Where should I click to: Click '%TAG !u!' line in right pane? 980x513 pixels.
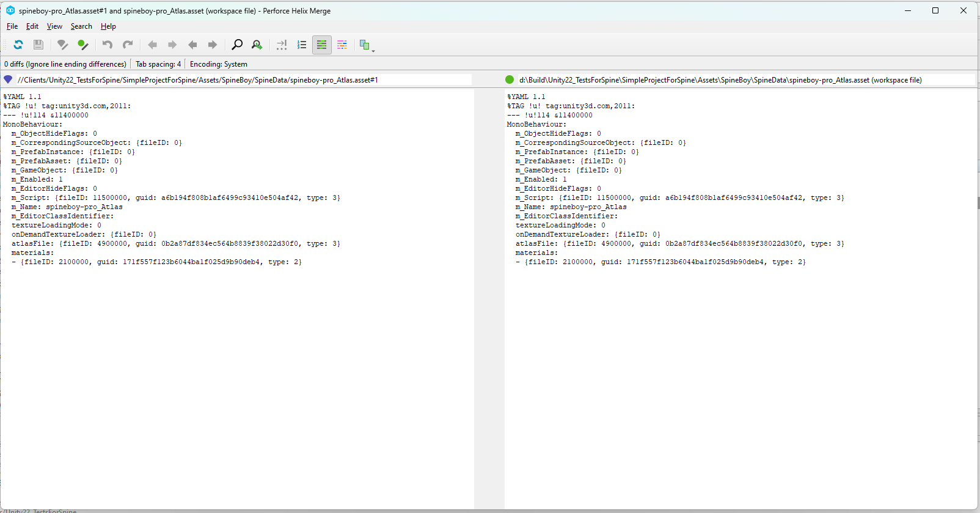[571, 106]
